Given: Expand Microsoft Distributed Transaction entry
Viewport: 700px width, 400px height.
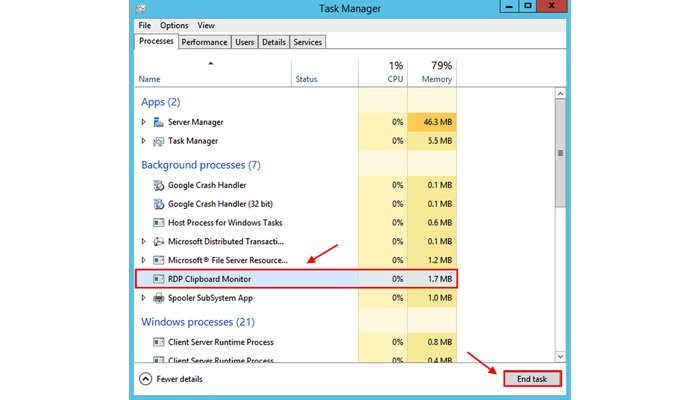Looking at the screenshot, I should (143, 241).
